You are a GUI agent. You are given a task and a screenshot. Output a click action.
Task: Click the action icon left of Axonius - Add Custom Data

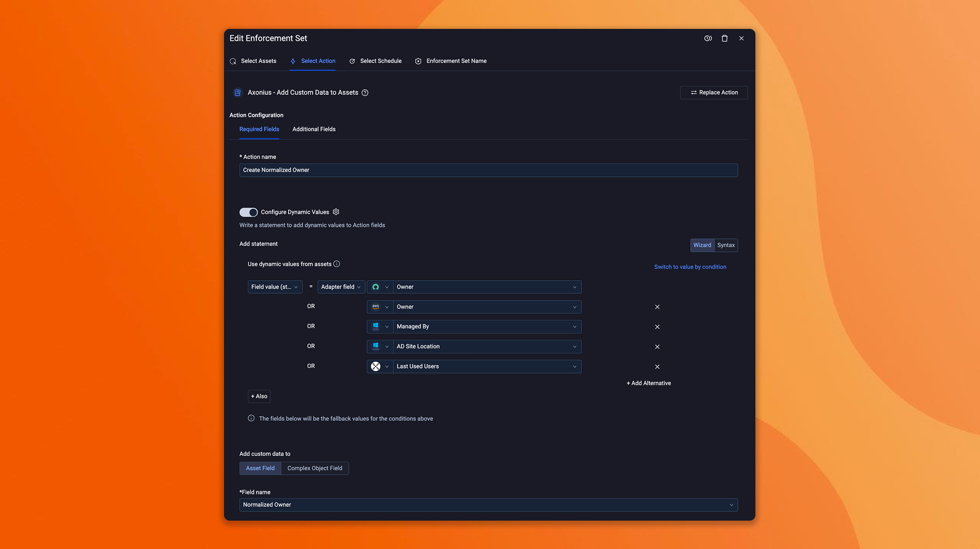[238, 92]
